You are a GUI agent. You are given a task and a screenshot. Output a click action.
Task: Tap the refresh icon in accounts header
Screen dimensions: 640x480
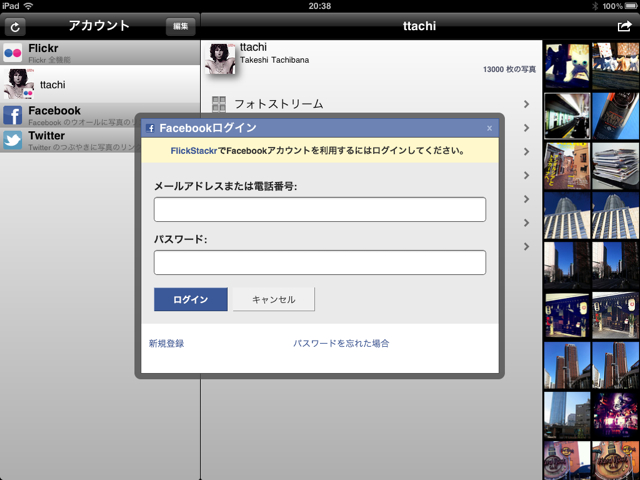[x=15, y=27]
